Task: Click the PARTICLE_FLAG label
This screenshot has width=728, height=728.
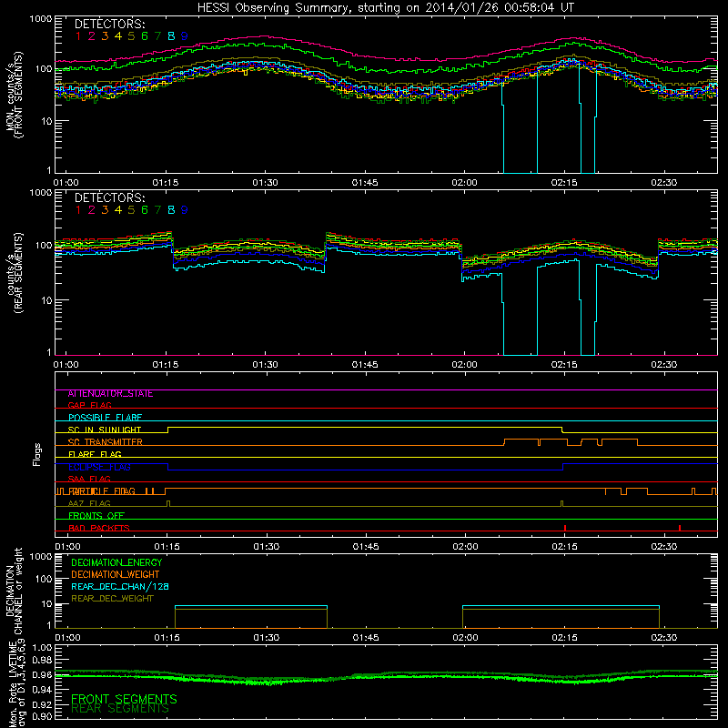Action: click(102, 491)
